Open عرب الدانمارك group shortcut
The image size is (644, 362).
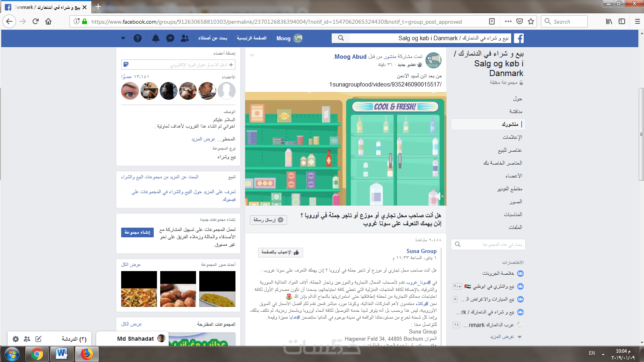click(x=489, y=325)
